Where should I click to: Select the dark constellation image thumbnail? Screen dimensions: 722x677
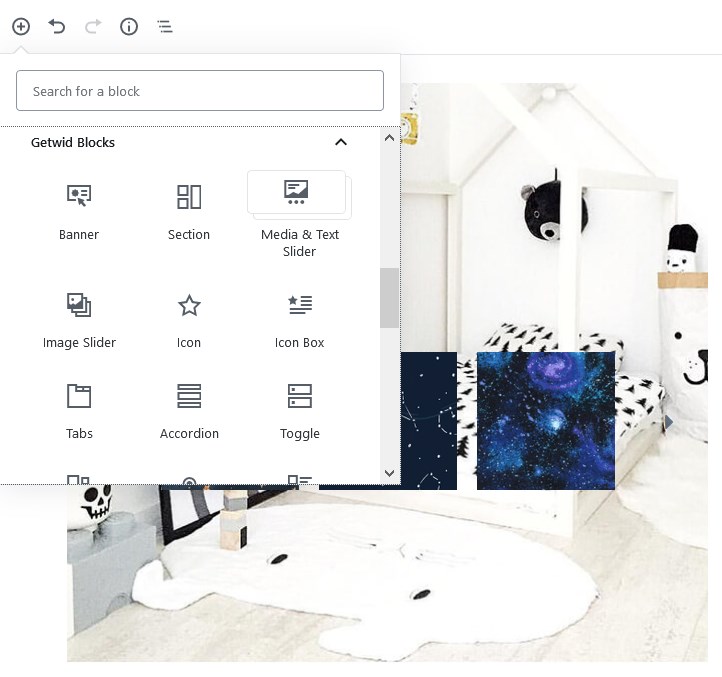pyautogui.click(x=429, y=420)
